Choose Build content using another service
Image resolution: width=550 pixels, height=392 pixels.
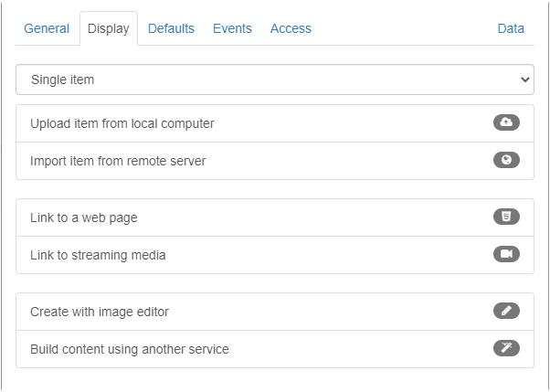point(275,349)
